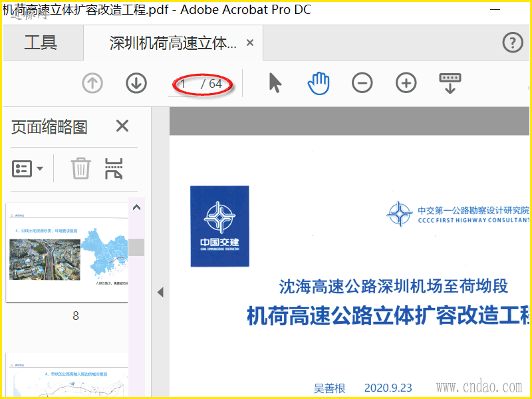
Task: Click the 页面缩略图 panel title
Action: pyautogui.click(x=49, y=127)
